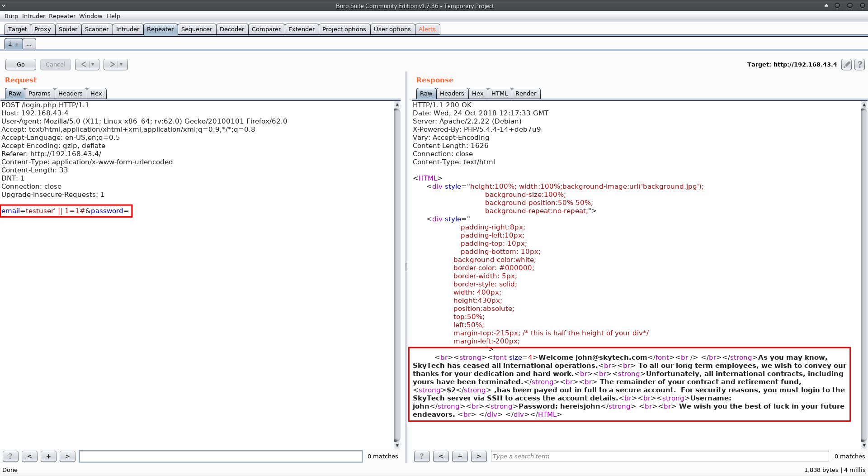The image size is (868, 476).
Task: Show request Params view
Action: click(x=39, y=93)
